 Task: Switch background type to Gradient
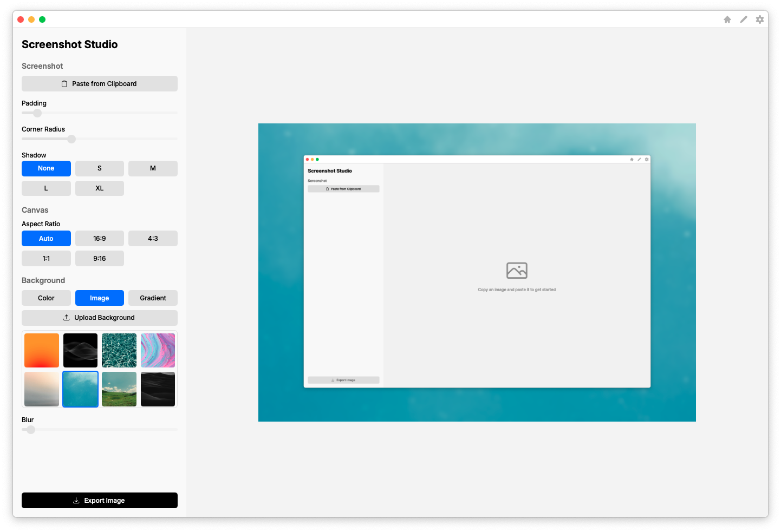(153, 298)
